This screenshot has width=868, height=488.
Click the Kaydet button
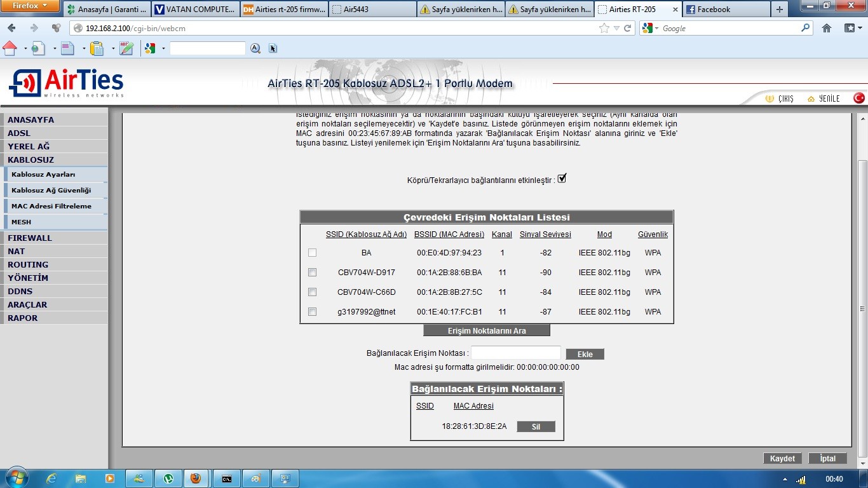tap(782, 458)
